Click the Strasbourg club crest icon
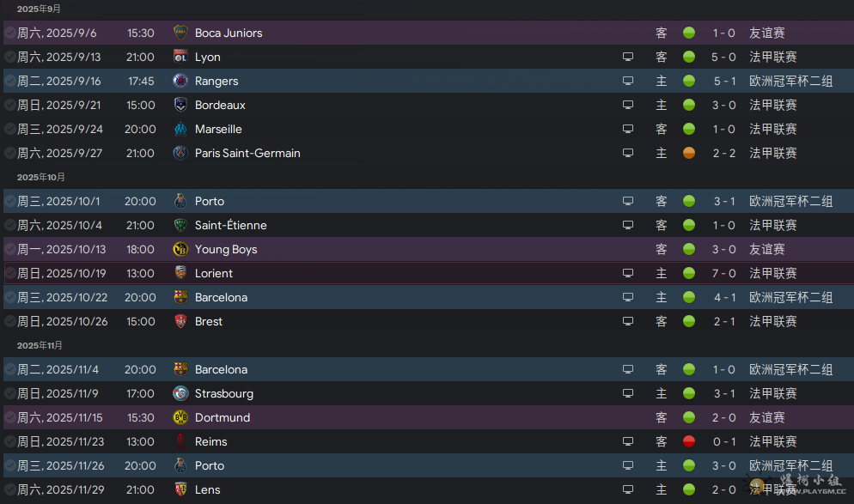Screen dimensions: 854x504 [180, 393]
